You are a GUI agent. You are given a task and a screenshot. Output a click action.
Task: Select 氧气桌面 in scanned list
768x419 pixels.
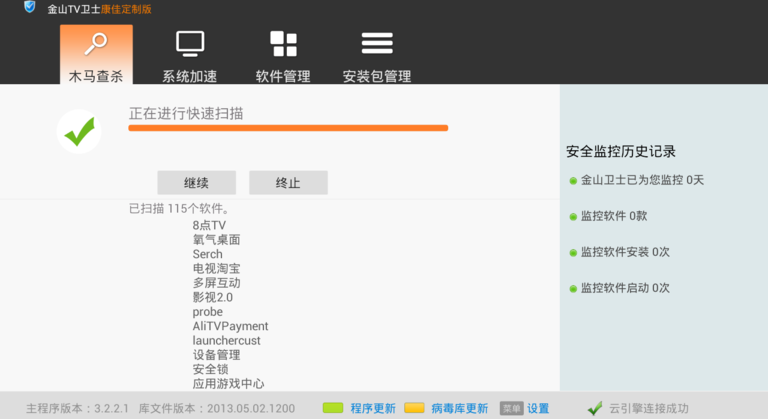click(216, 240)
